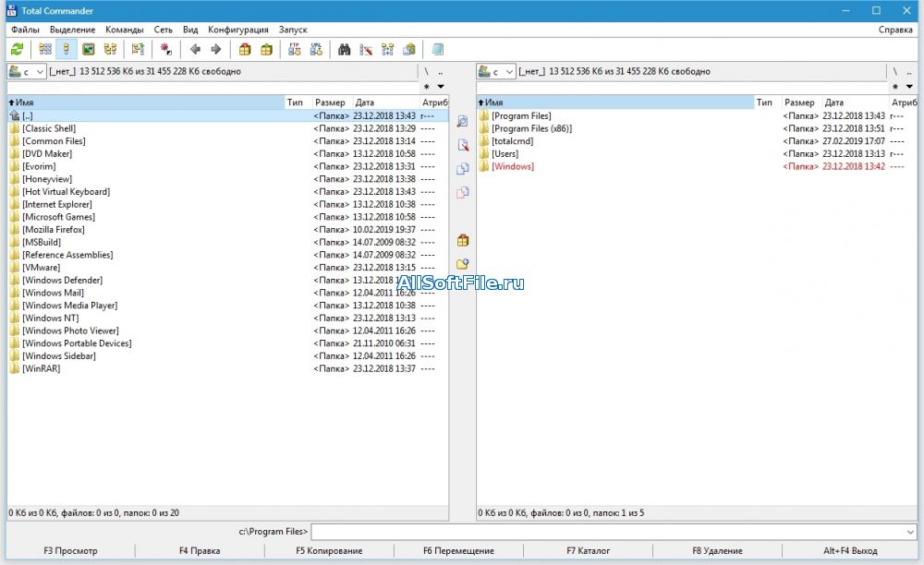Switch to brief file list view icon
The height and width of the screenshot is (565, 924).
point(45,50)
